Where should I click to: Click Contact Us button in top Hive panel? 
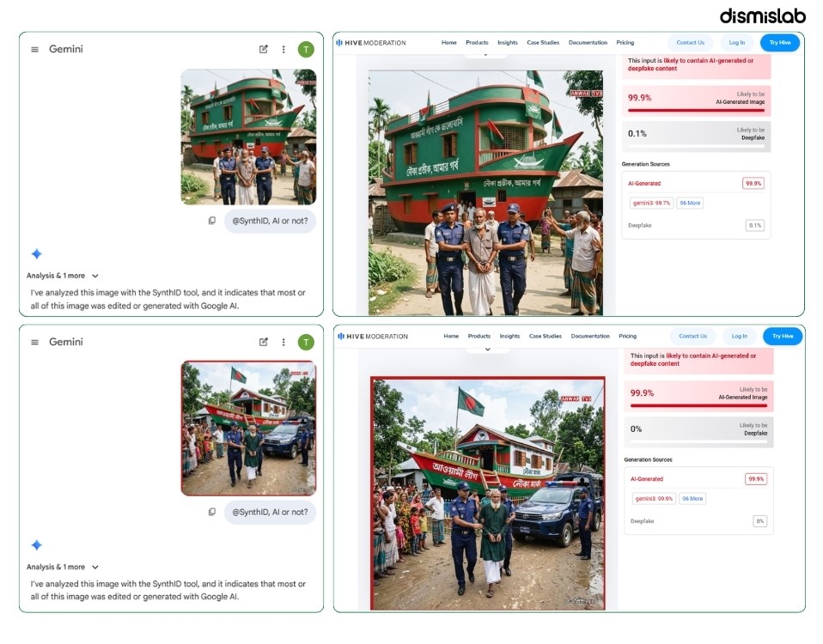point(690,43)
